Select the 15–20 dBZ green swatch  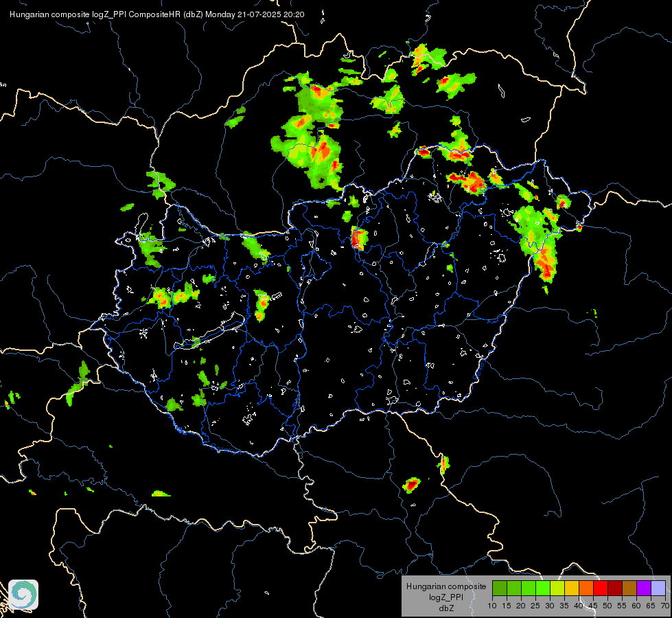(514, 588)
